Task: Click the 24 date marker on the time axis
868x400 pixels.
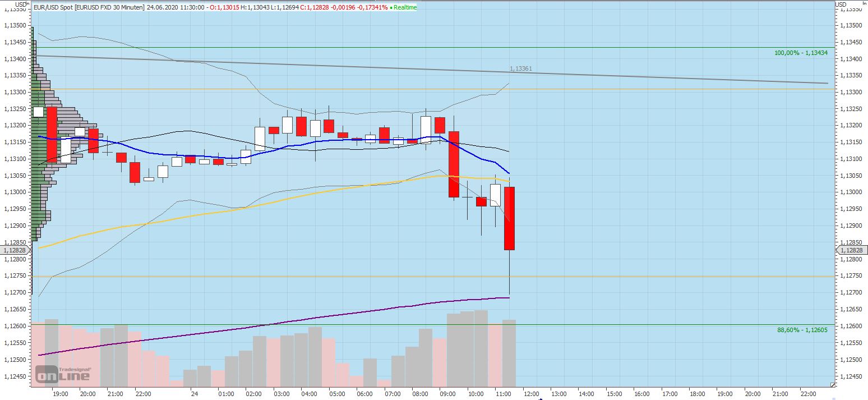Action: click(x=193, y=394)
